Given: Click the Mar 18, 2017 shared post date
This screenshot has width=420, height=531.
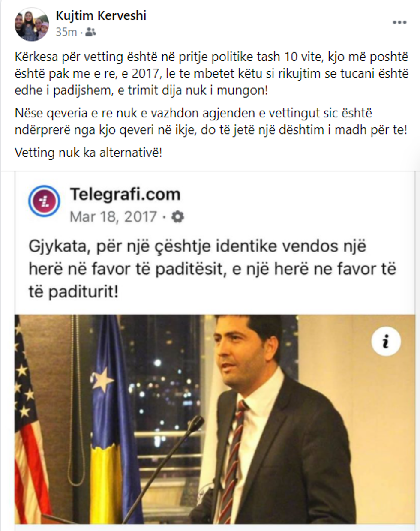Looking at the screenshot, I should tap(113, 216).
